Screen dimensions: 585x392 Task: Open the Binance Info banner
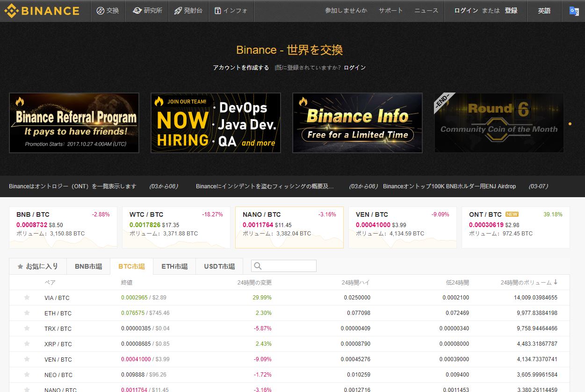pos(357,123)
